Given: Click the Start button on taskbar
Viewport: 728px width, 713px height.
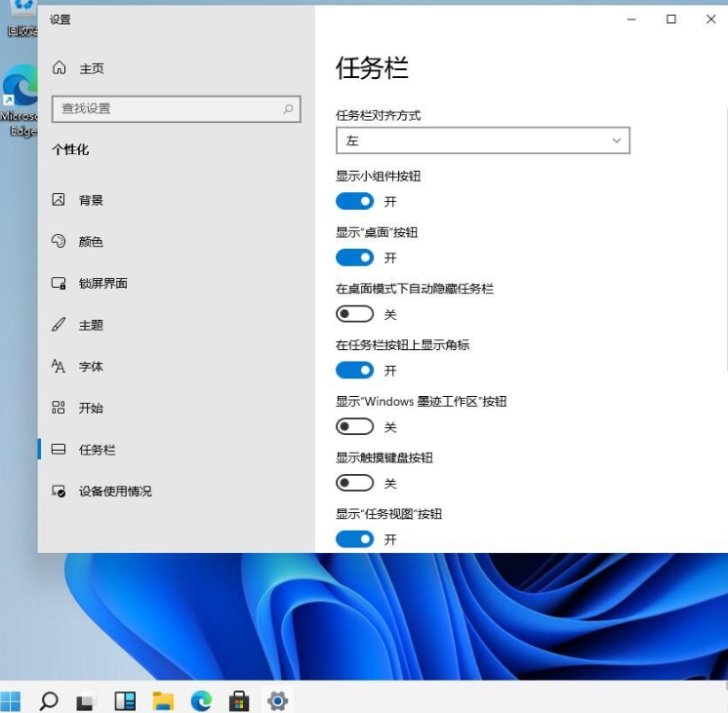Looking at the screenshot, I should coord(11,700).
